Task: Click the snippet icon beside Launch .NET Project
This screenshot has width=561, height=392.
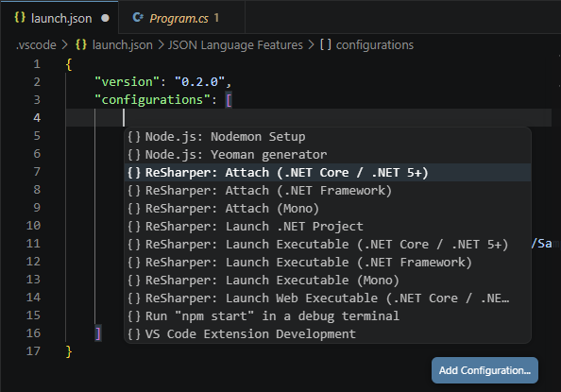Action: (134, 227)
